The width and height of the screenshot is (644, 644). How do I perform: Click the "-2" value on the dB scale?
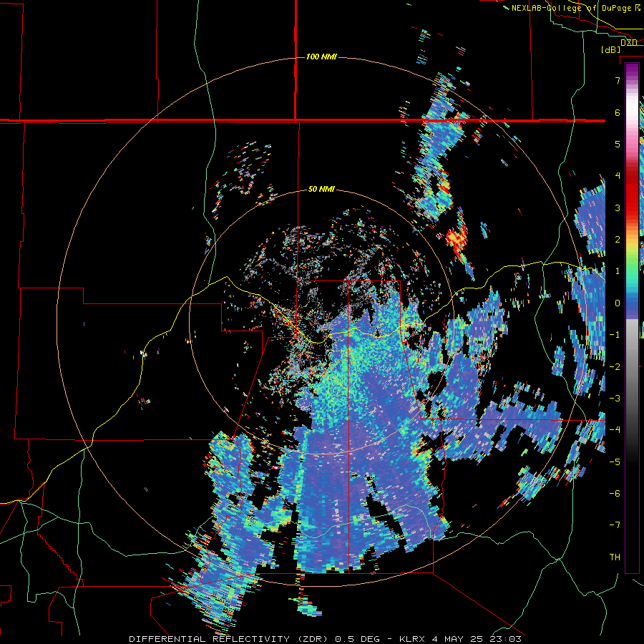[615, 367]
